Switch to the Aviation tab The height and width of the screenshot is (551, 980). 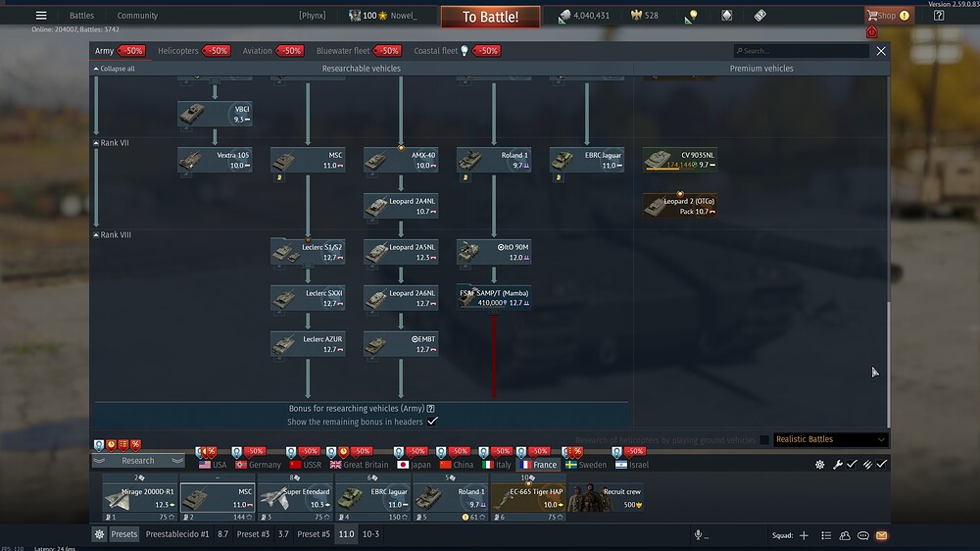coord(257,51)
